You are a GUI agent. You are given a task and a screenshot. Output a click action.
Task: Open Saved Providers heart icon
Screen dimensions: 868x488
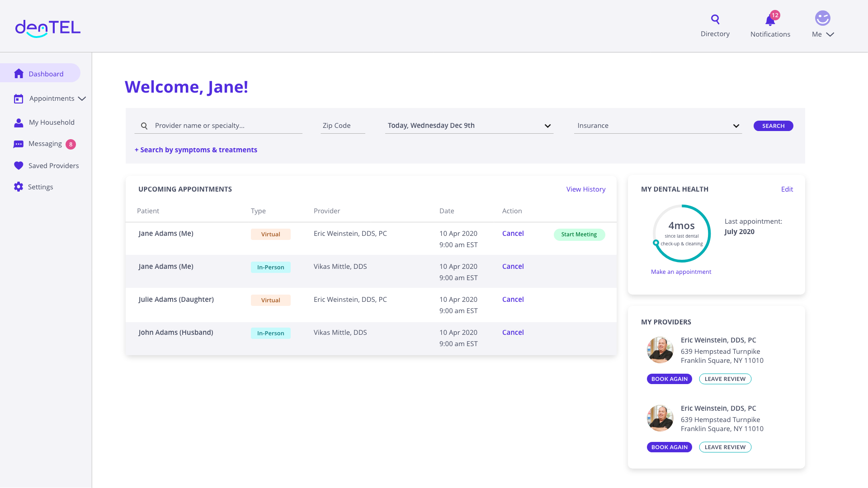pyautogui.click(x=19, y=165)
